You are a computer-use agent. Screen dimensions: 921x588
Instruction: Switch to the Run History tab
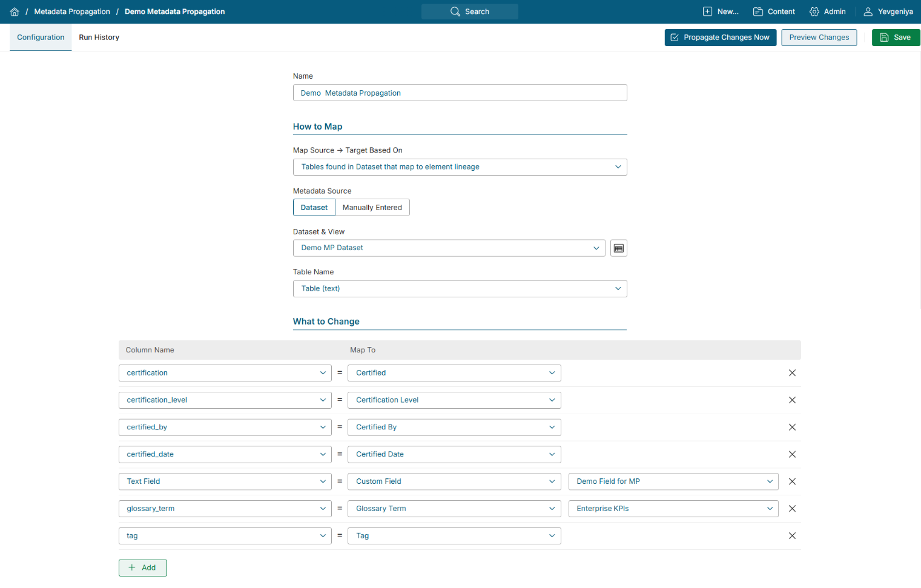[x=99, y=38]
